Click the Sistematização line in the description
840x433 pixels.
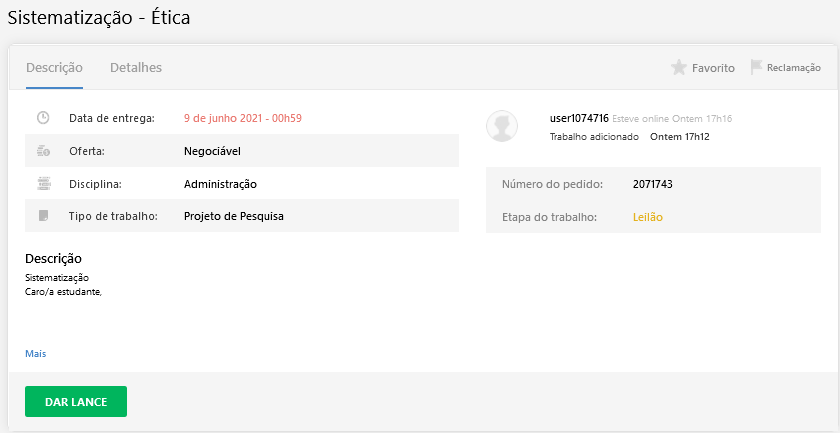(57, 278)
